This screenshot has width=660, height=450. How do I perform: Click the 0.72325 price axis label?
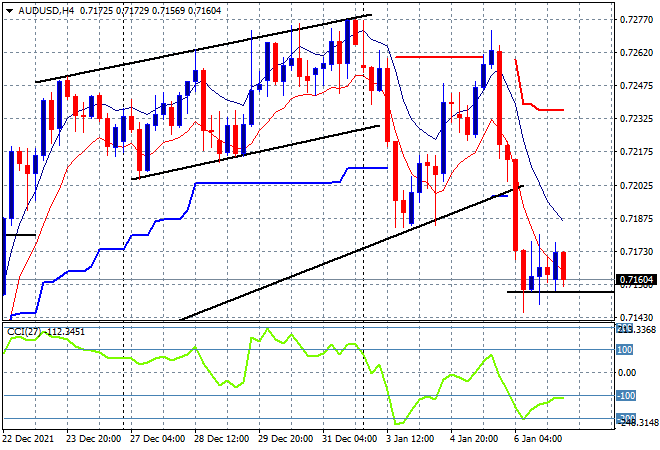pos(636,119)
